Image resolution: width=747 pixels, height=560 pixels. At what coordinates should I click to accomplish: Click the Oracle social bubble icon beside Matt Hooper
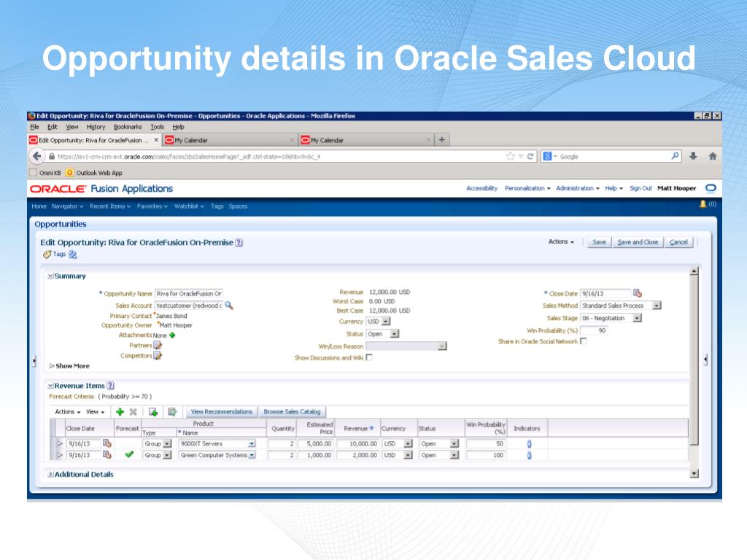click(711, 188)
